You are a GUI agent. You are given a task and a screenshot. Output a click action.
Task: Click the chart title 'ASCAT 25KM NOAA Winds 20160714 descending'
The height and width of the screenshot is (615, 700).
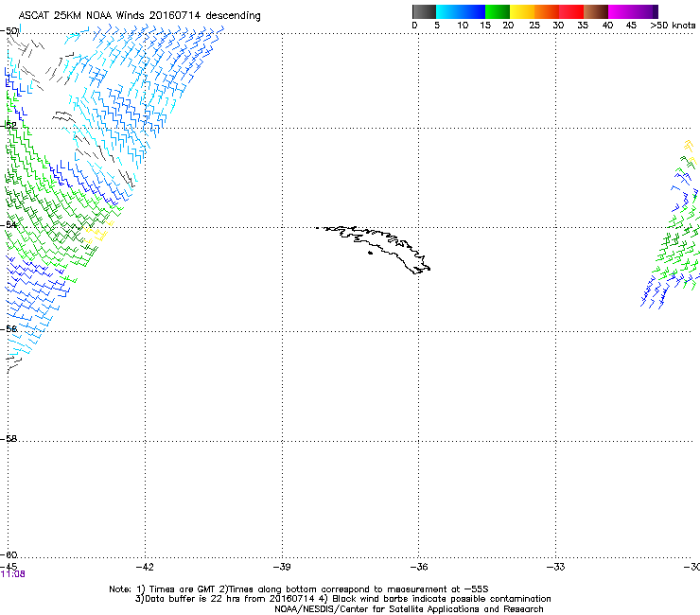pyautogui.click(x=139, y=16)
